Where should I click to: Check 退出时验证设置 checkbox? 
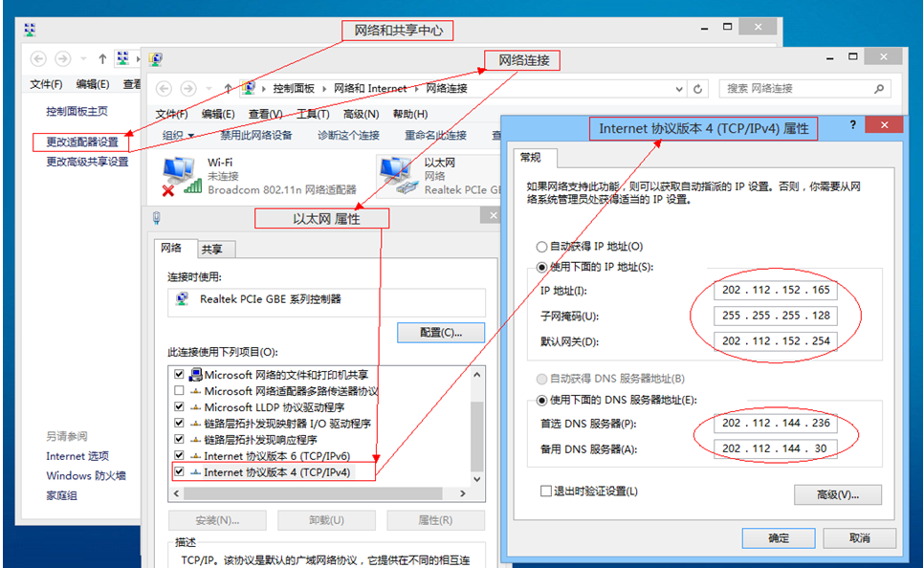pos(546,491)
